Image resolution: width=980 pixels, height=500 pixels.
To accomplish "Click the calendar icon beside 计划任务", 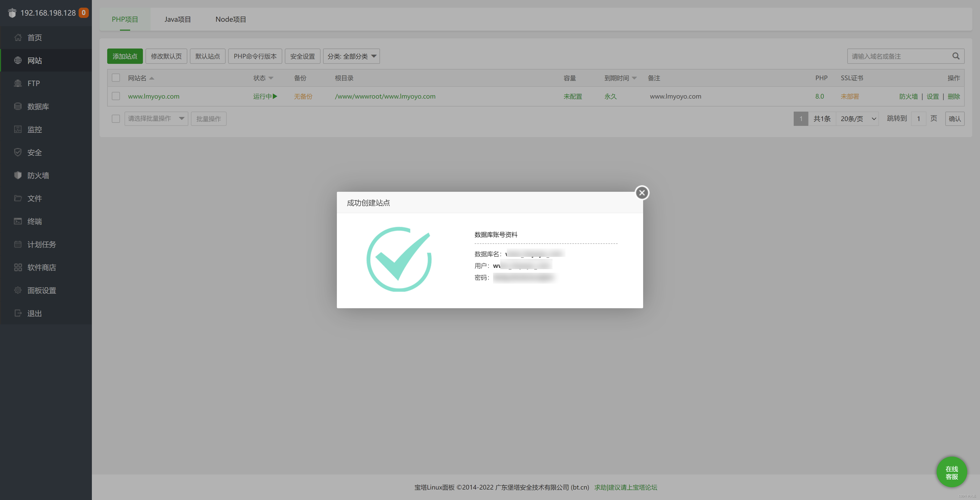I will pyautogui.click(x=18, y=244).
